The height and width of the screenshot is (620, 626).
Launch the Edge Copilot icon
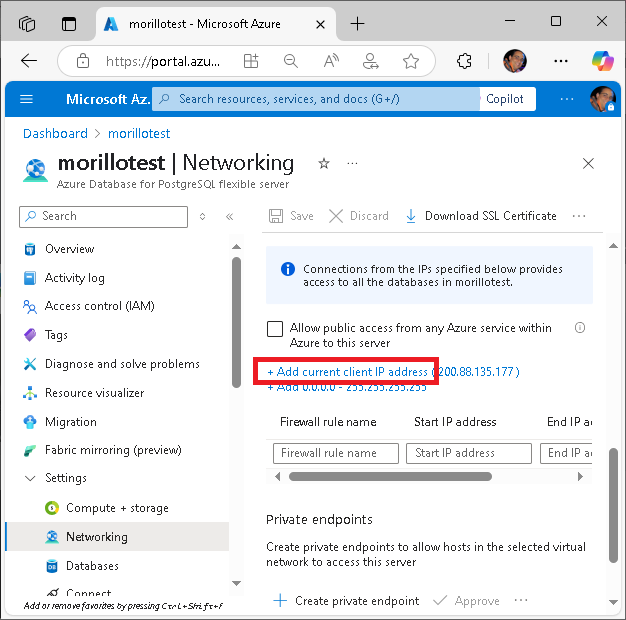pos(603,61)
